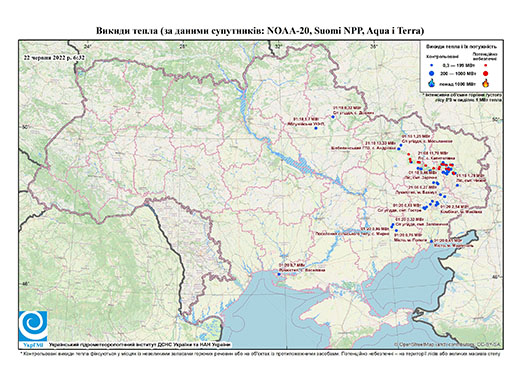Click the top red marker above the cluster
520x368 pixels.
point(408,154)
